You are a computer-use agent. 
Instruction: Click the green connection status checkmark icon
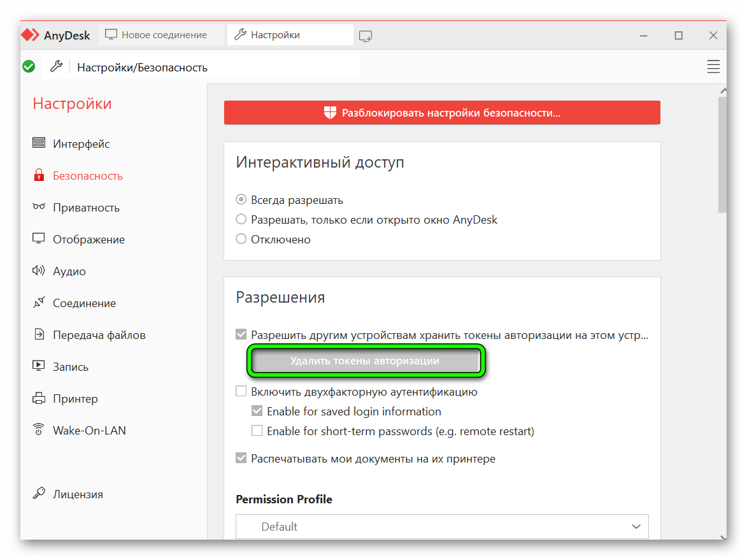(29, 67)
